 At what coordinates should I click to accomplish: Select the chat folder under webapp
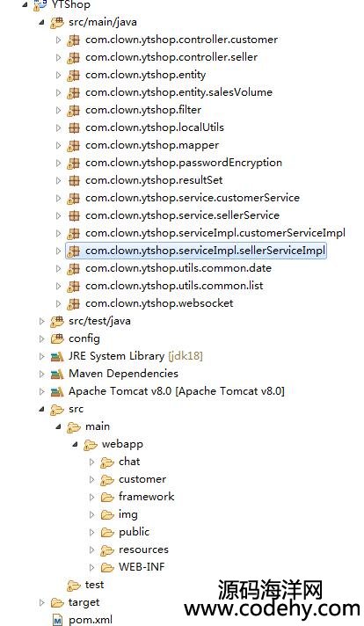129,462
